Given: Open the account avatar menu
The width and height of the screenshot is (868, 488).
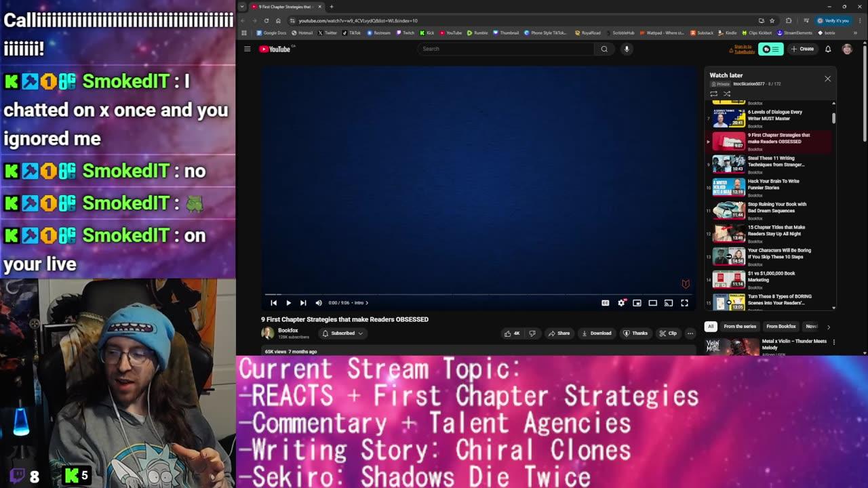Looking at the screenshot, I should (x=847, y=49).
